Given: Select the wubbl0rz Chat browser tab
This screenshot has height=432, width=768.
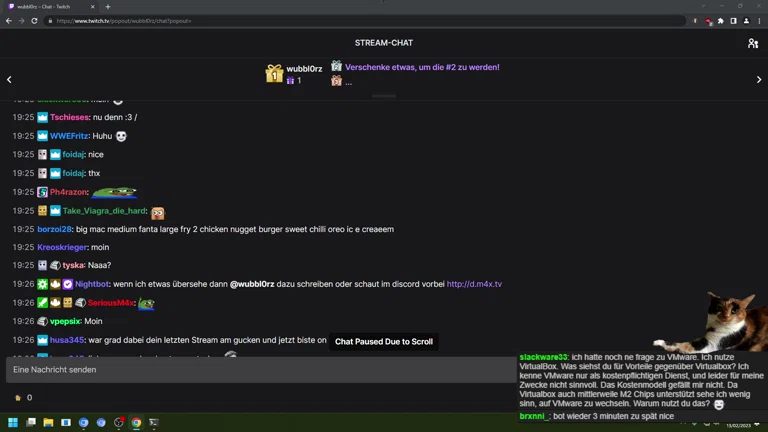Looking at the screenshot, I should click(x=48, y=6).
